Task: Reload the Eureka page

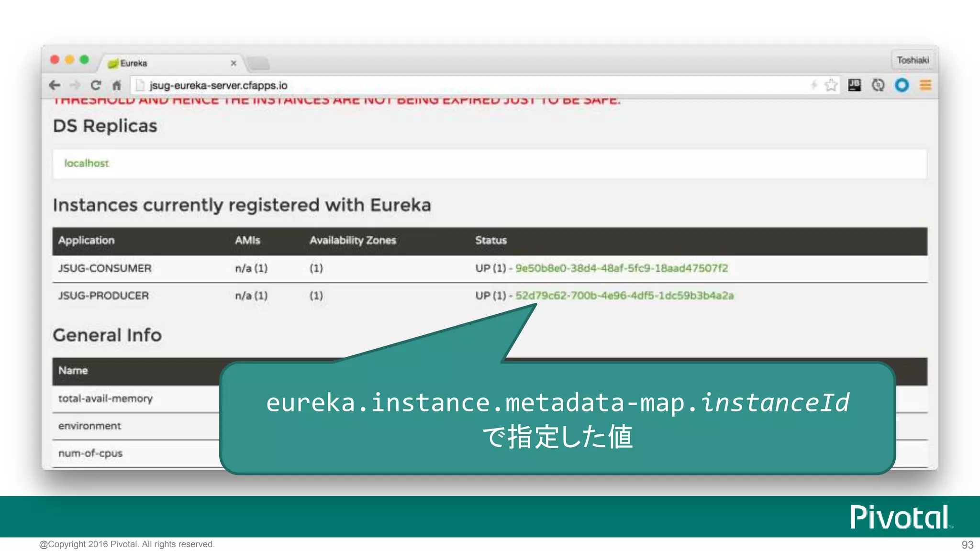Action: tap(96, 85)
